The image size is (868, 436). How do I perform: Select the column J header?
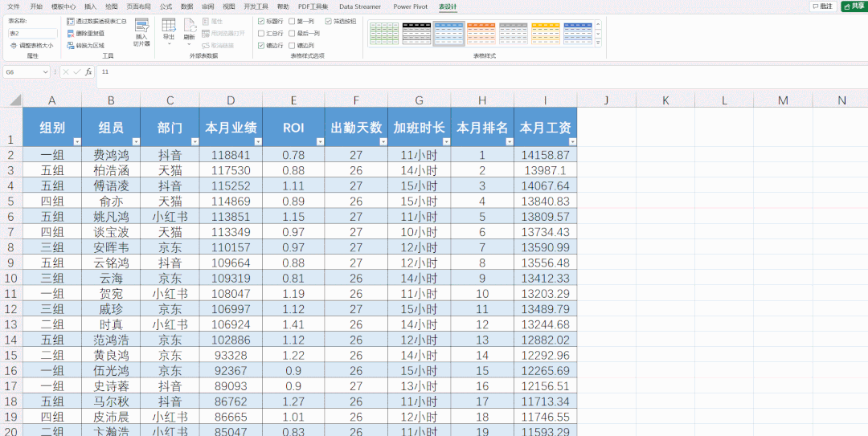[x=606, y=100]
